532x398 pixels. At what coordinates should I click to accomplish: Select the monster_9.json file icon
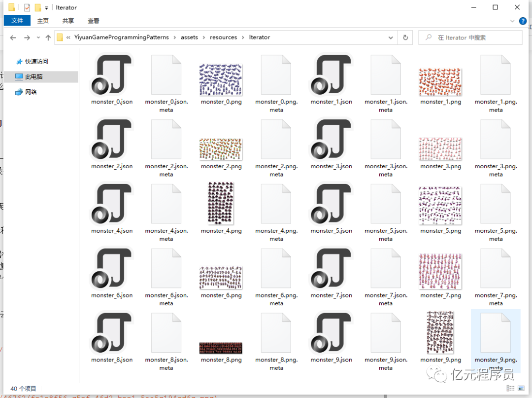coord(331,333)
